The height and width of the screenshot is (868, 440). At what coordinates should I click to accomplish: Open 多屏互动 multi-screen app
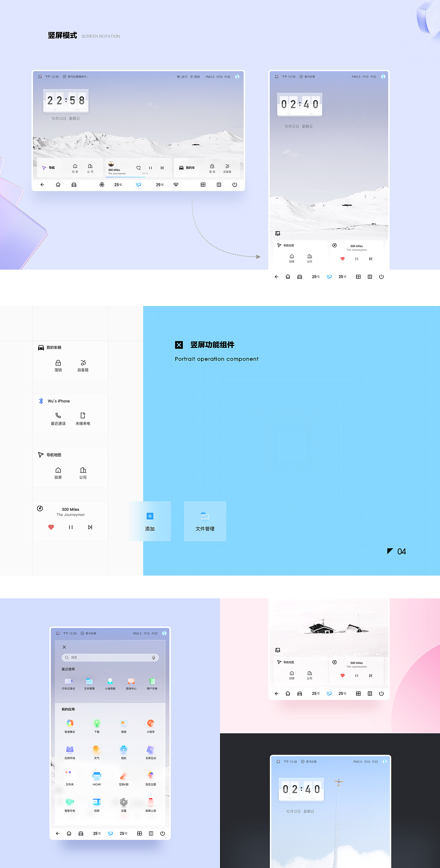[151, 753]
